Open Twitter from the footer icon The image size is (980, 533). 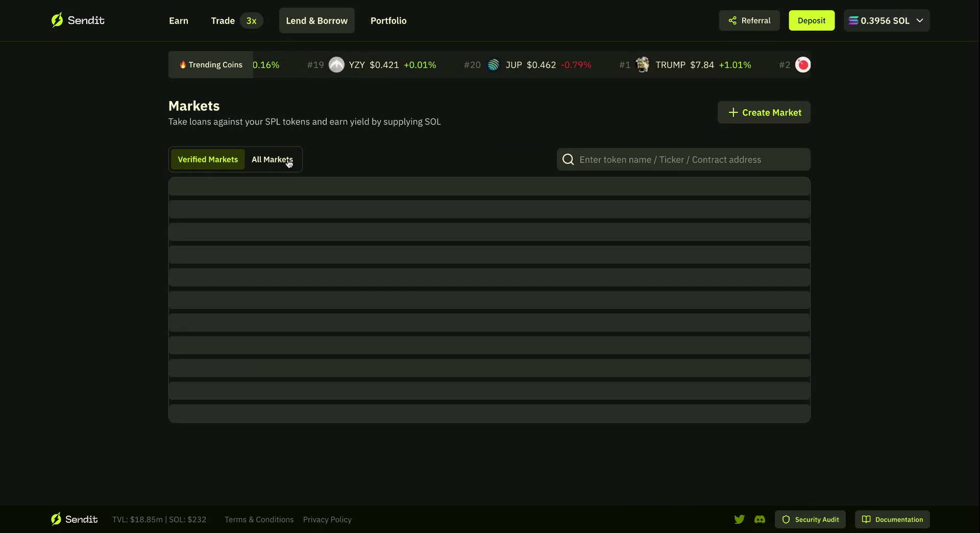pos(740,519)
